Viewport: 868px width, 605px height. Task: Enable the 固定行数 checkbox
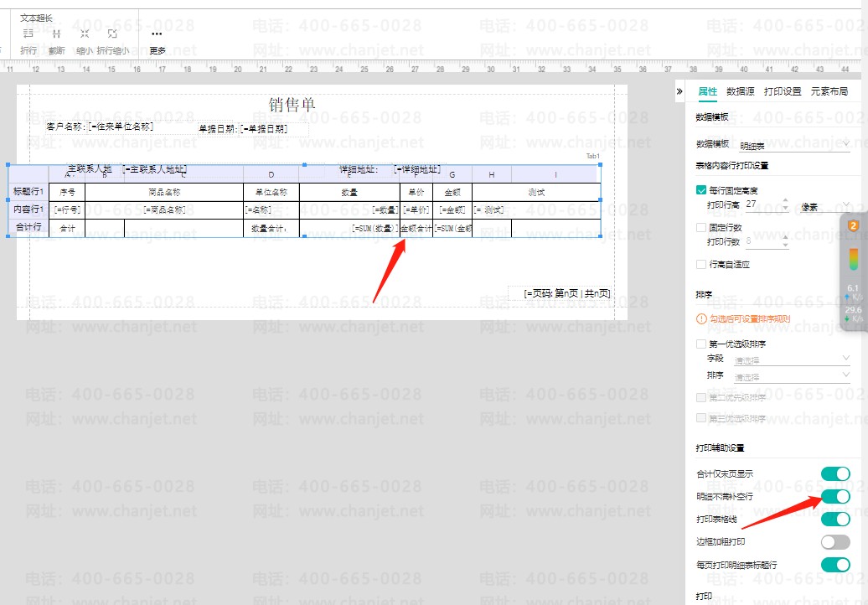[x=701, y=227]
